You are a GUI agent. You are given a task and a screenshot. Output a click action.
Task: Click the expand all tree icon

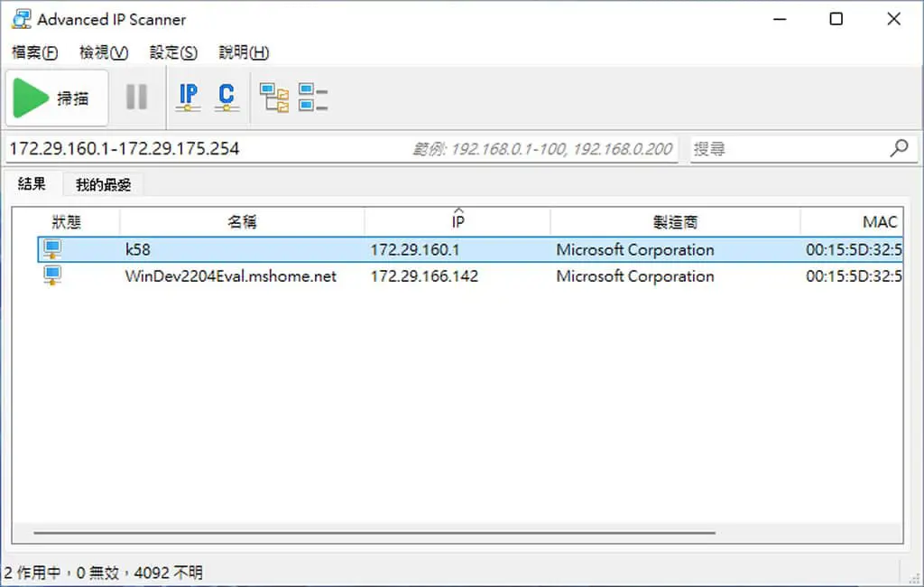pyautogui.click(x=274, y=98)
